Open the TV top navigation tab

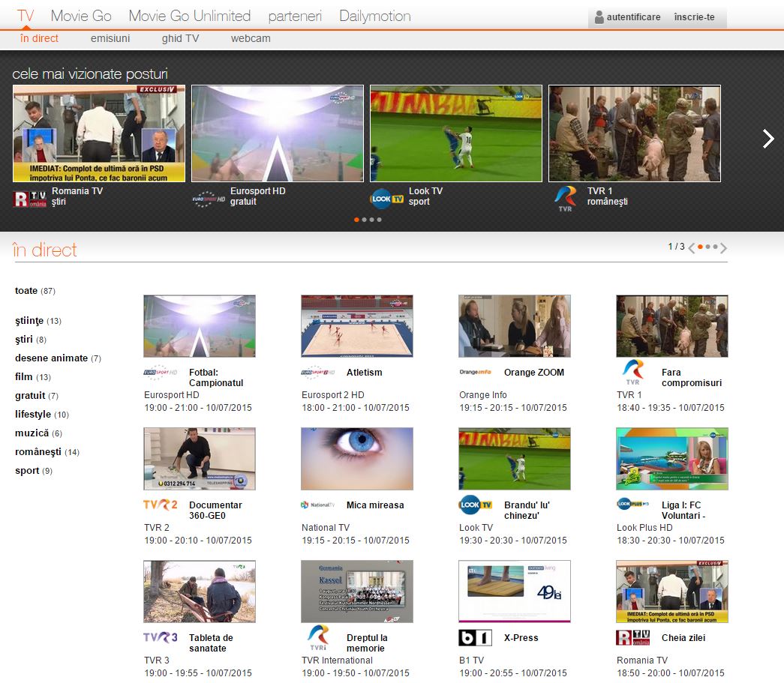(25, 16)
